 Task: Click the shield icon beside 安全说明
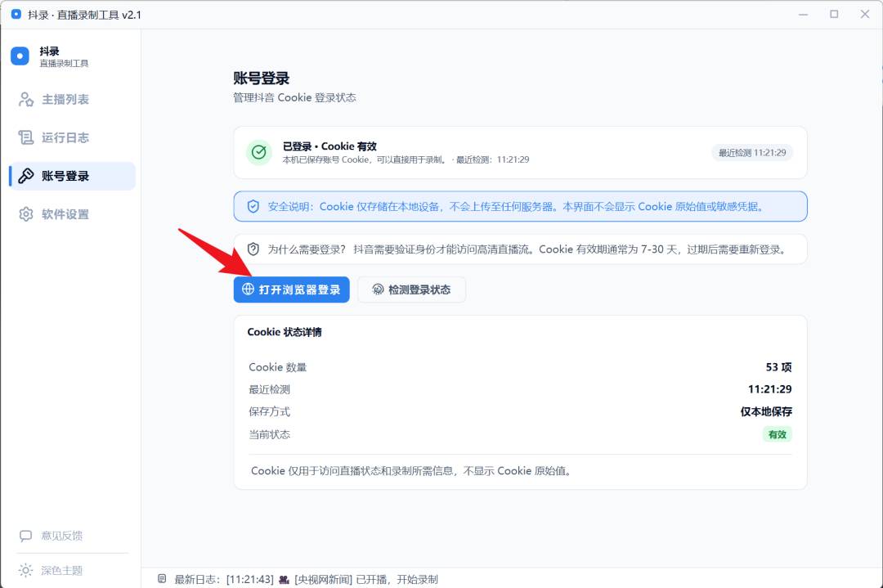pos(253,207)
